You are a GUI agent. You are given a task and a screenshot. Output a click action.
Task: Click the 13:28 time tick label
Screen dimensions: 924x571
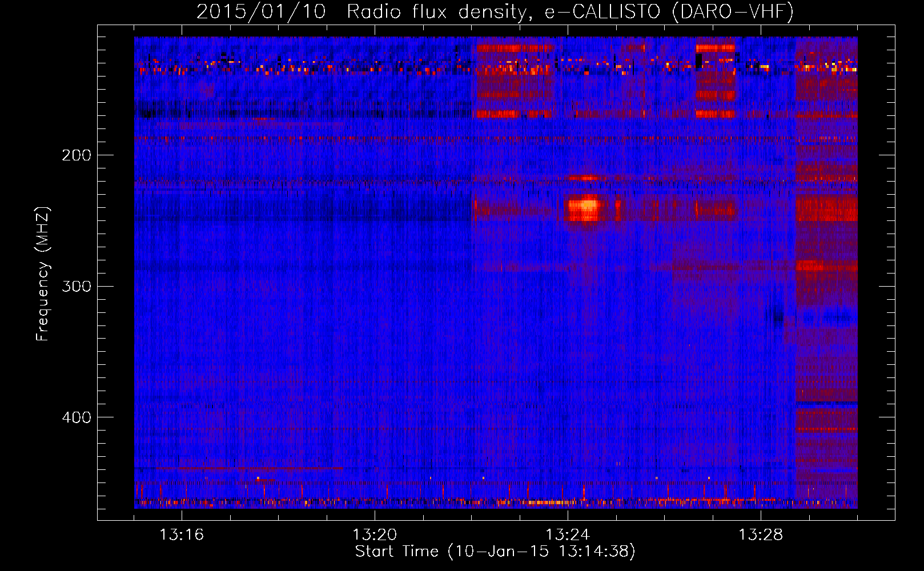tap(761, 535)
